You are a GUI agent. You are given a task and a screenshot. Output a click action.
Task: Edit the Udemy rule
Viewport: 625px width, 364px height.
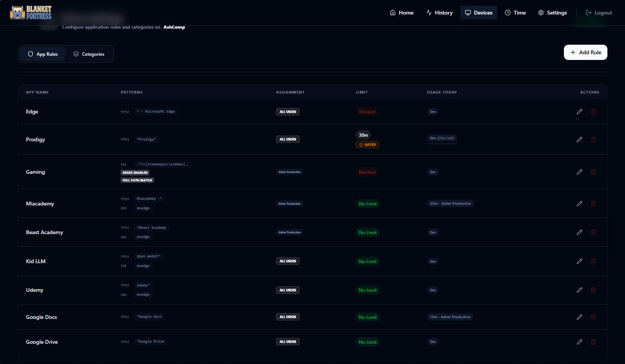pos(580,290)
